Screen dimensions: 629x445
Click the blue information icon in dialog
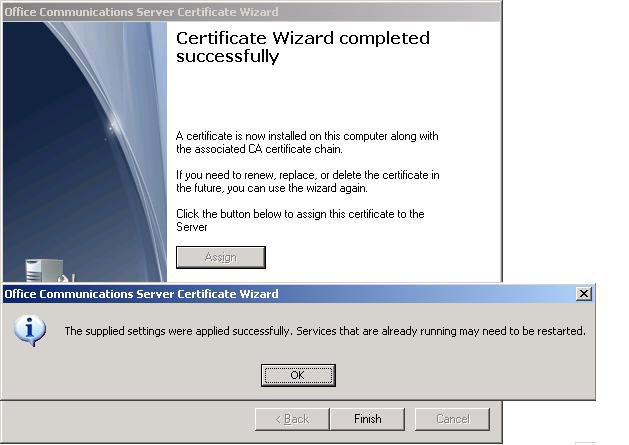click(30, 331)
